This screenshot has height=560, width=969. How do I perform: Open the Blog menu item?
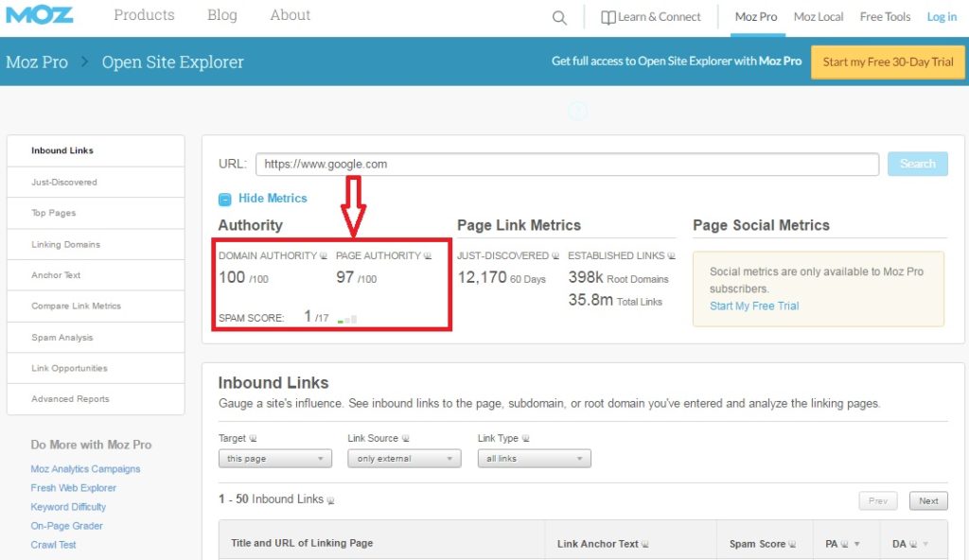(x=221, y=15)
